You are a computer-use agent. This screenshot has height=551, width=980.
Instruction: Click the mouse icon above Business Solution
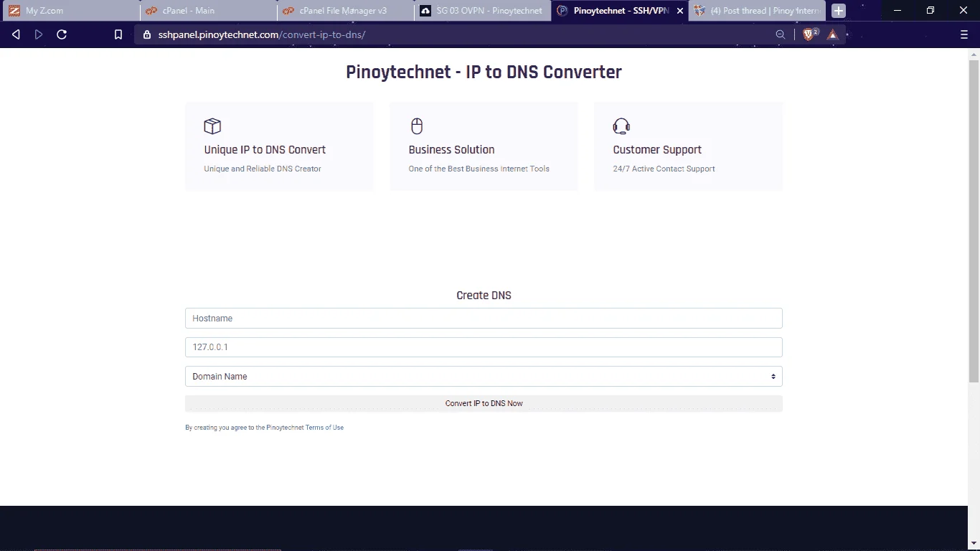coord(417,126)
